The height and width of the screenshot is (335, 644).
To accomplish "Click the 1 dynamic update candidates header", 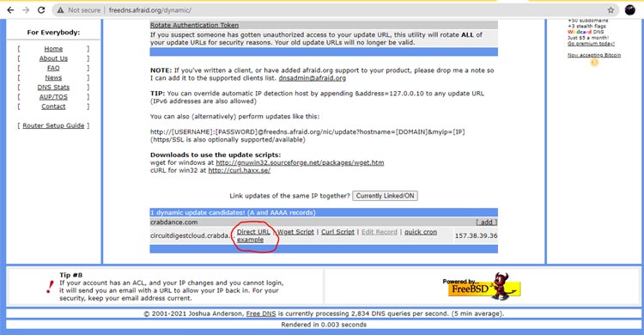I will [x=324, y=212].
